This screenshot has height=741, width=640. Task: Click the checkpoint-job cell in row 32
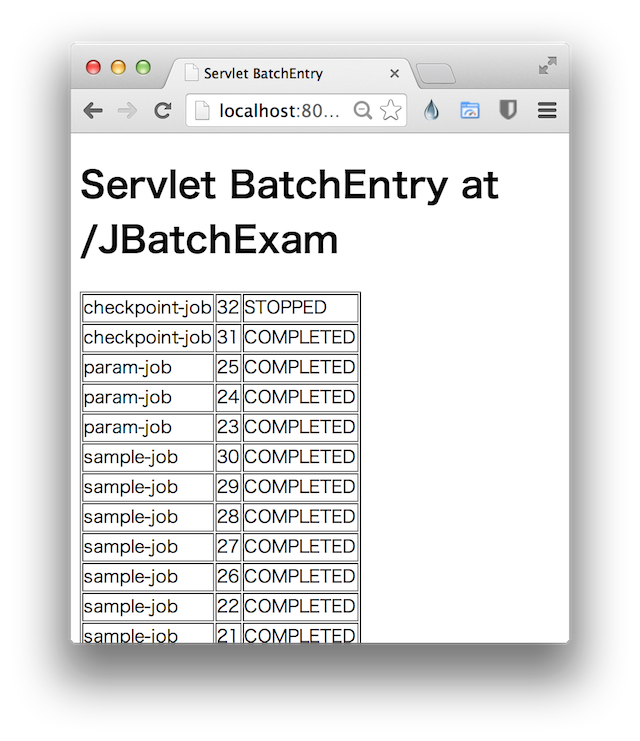[x=147, y=308]
